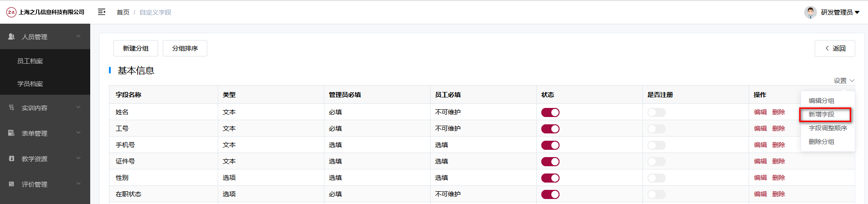
Task: Turn off status switch for 性别
Action: click(x=550, y=178)
